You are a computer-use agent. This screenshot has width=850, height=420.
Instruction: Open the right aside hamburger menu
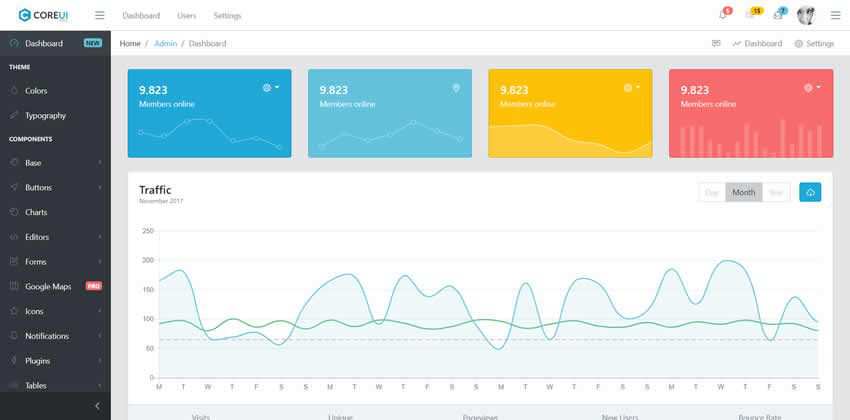pyautogui.click(x=835, y=15)
